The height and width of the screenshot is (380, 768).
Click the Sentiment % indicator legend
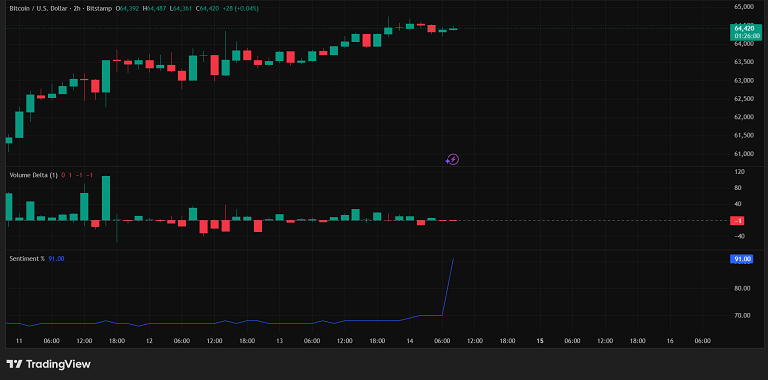pyautogui.click(x=27, y=259)
